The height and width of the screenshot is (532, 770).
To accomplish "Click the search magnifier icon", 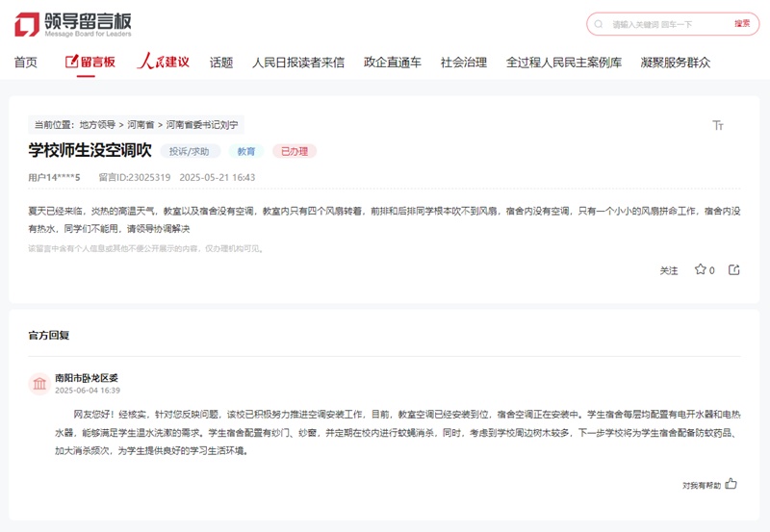I will (601, 24).
